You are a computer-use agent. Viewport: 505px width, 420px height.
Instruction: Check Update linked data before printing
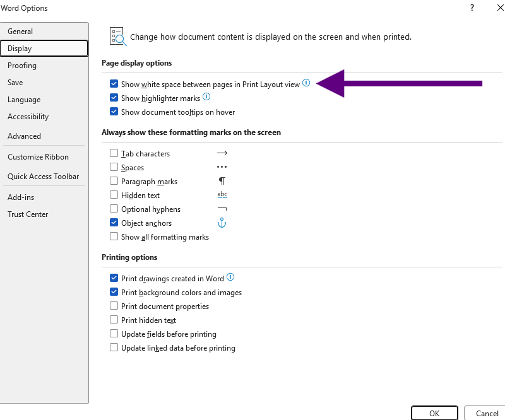tap(114, 347)
